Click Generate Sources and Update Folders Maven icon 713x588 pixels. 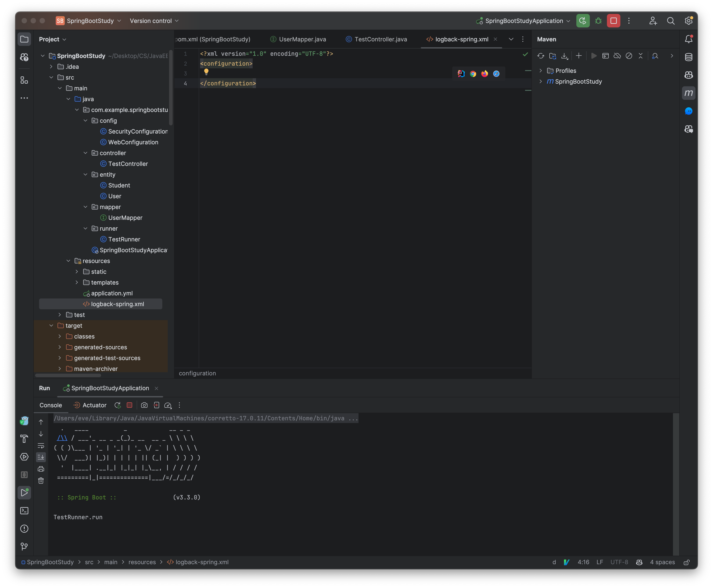(x=553, y=56)
